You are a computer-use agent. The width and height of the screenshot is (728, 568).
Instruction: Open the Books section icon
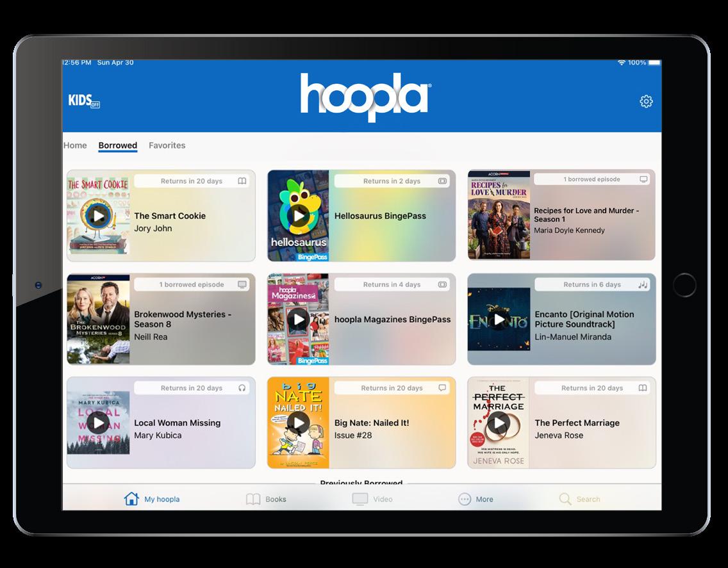[253, 499]
